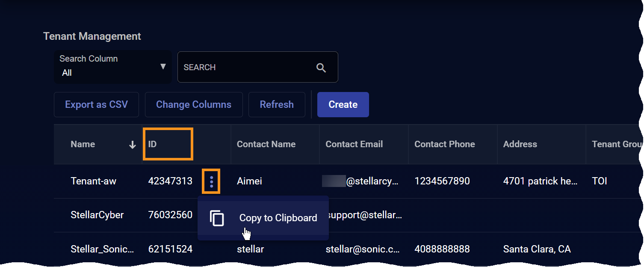This screenshot has height=267, width=644.
Task: Click the Export as CSV button
Action: [x=96, y=105]
